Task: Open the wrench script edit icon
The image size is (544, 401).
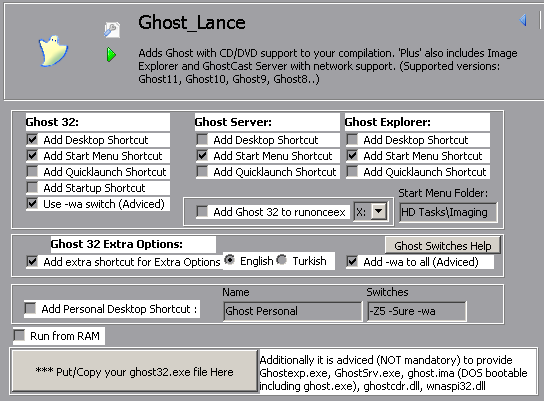Action: 112,30
